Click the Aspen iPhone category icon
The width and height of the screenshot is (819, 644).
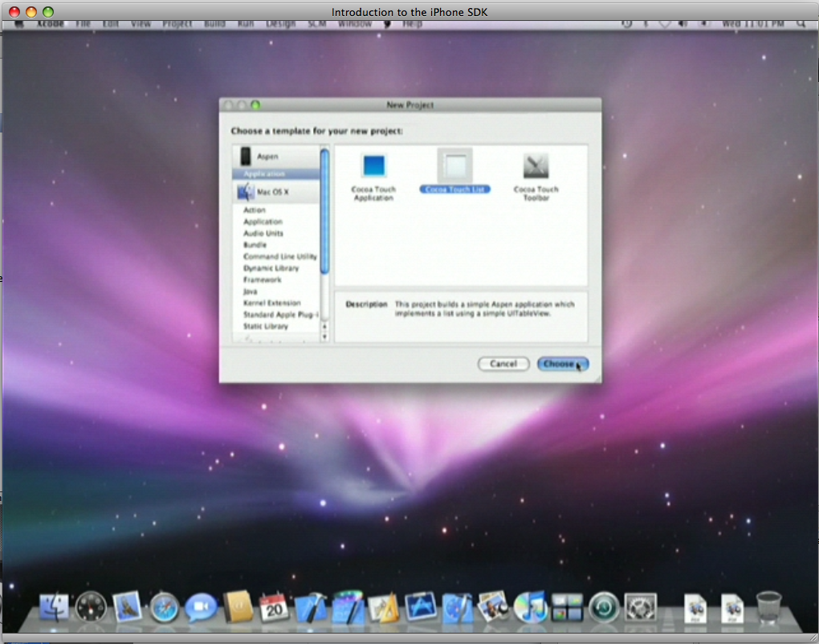245,156
